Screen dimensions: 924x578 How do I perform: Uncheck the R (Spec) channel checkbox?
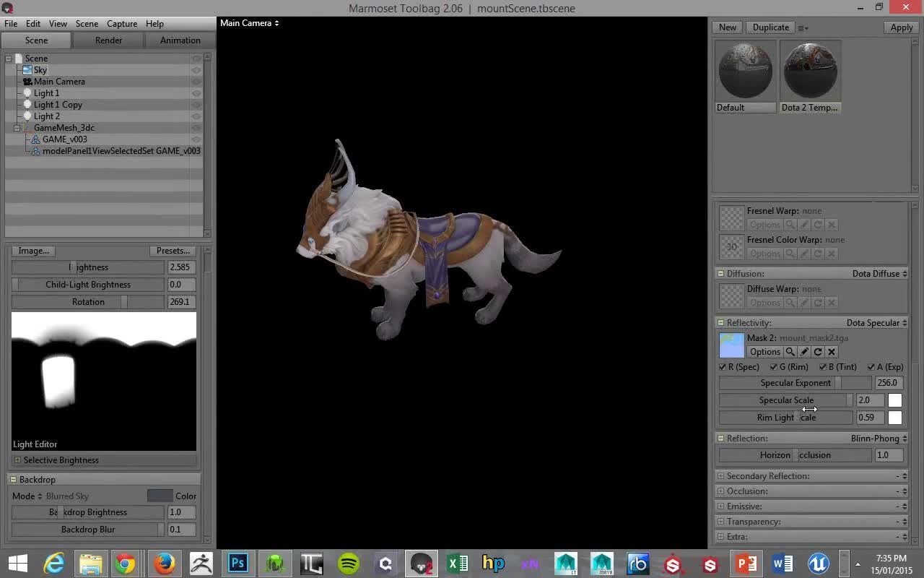point(723,367)
